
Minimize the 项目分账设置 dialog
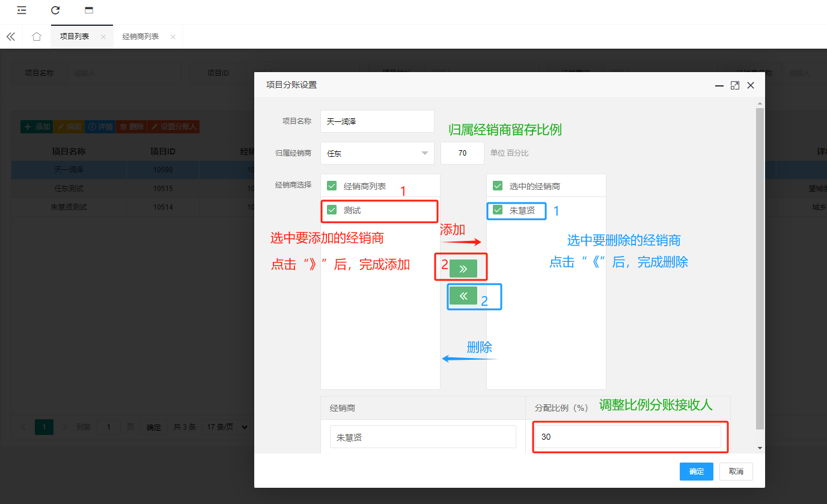tap(719, 86)
